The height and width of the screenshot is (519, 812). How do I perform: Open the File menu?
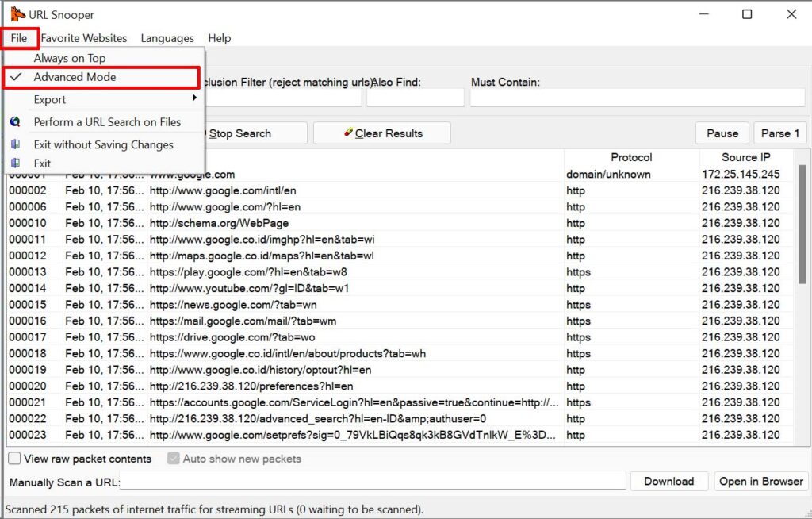point(19,38)
